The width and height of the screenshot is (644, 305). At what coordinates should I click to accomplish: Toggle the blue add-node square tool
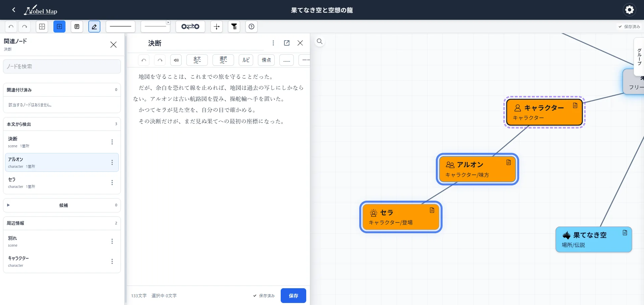59,27
